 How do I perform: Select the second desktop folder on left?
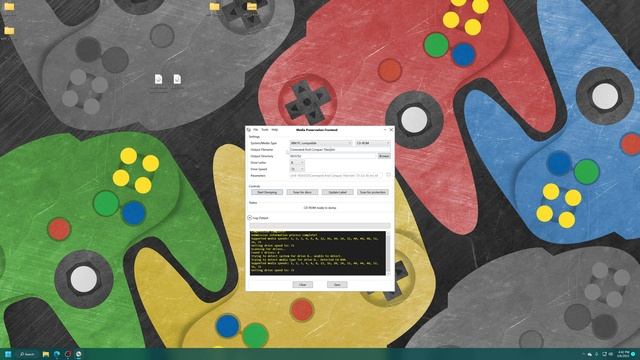pyautogui.click(x=9, y=31)
